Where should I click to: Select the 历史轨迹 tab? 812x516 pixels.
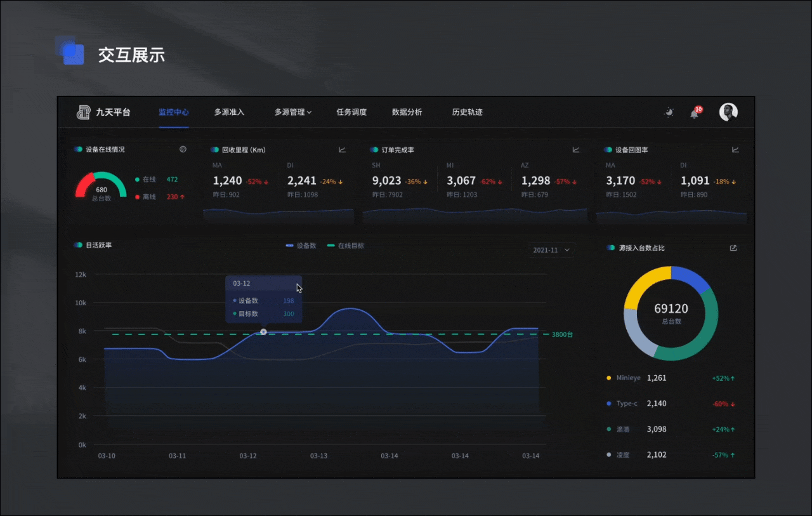pos(468,112)
